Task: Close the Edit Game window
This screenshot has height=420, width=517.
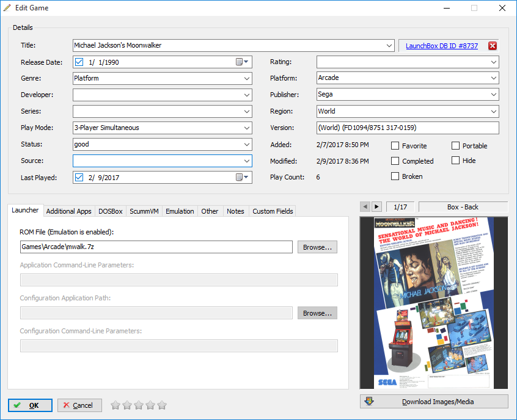Action: [502, 8]
